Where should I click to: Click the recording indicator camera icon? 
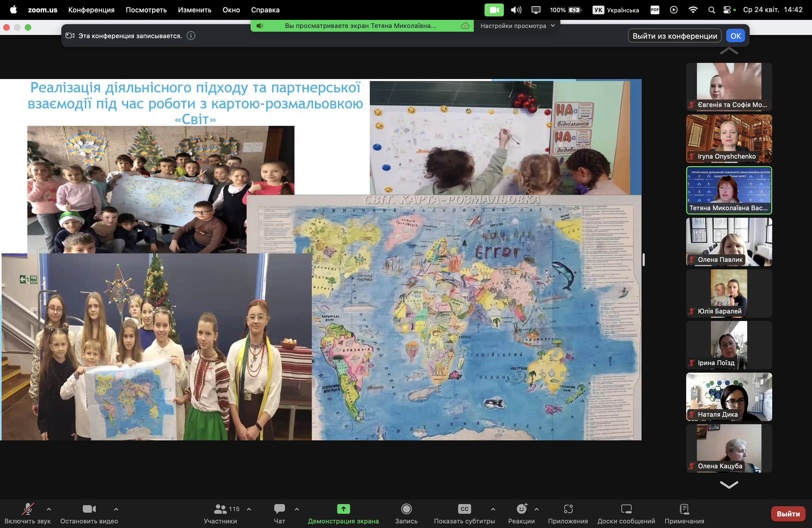(70, 35)
